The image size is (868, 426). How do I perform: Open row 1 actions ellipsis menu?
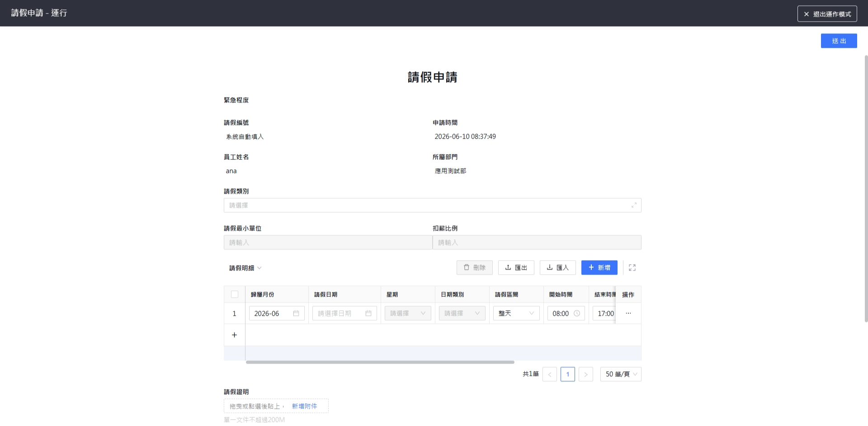click(x=628, y=313)
